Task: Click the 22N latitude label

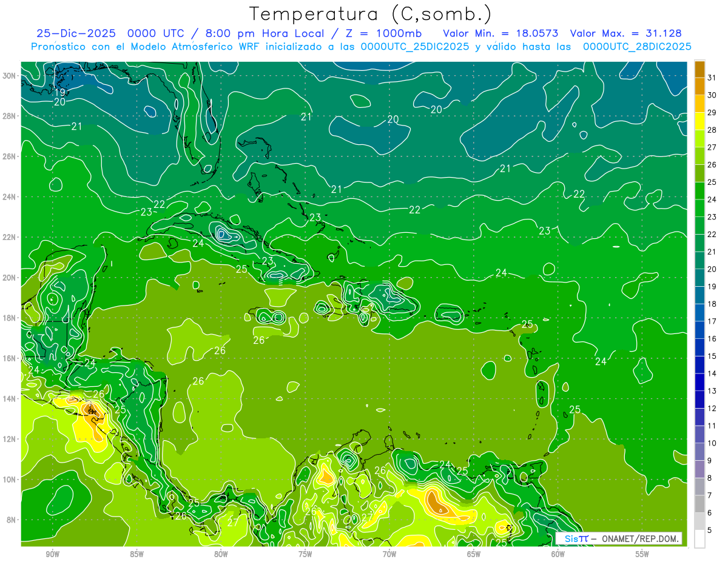Action: (x=10, y=237)
